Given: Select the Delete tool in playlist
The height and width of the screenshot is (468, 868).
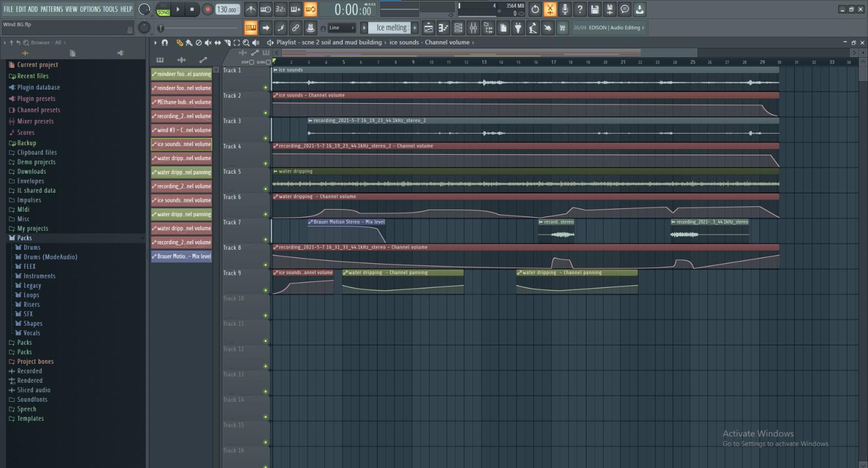Looking at the screenshot, I should pyautogui.click(x=199, y=42).
